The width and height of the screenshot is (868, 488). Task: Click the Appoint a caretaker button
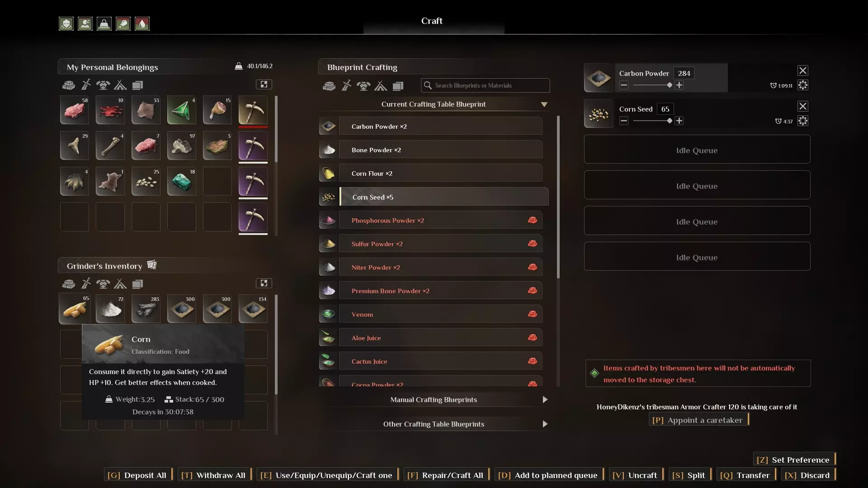(x=699, y=420)
